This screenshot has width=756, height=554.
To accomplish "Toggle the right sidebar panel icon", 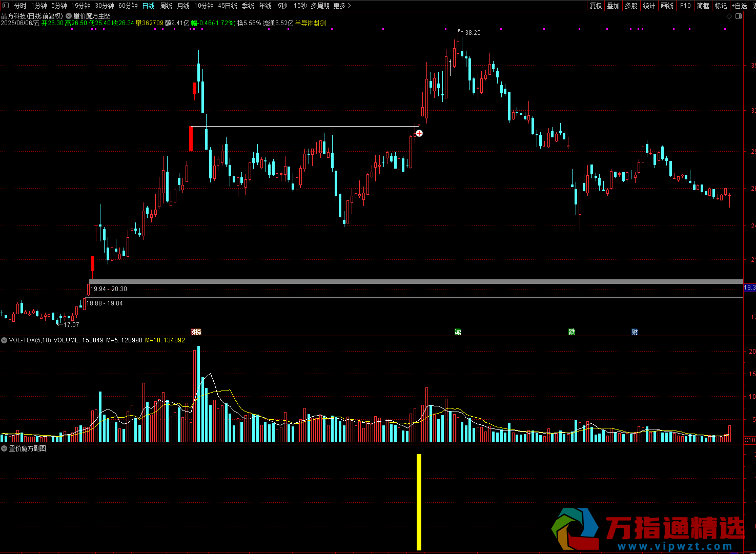I will 739,16.
